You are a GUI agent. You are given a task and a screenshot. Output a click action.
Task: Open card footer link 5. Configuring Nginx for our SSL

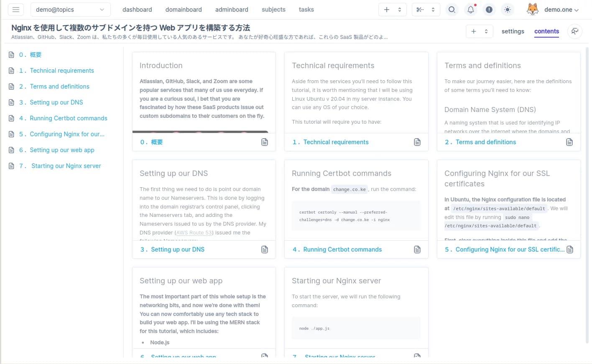(x=505, y=249)
